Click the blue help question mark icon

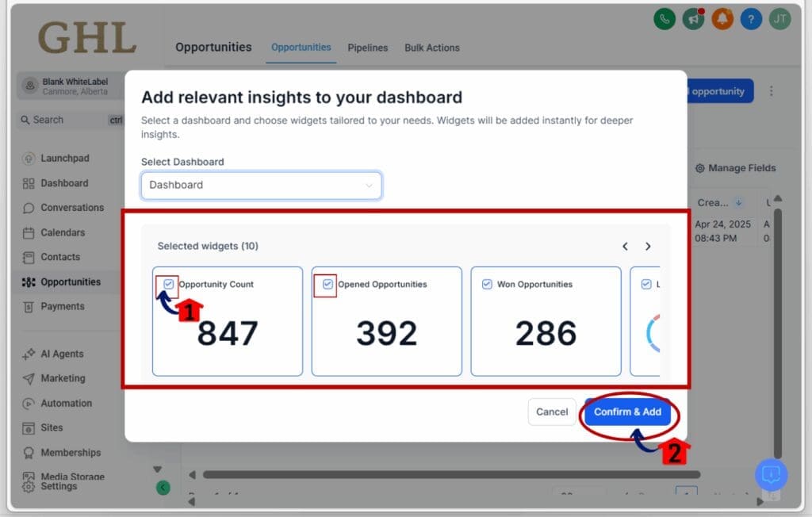pos(751,20)
